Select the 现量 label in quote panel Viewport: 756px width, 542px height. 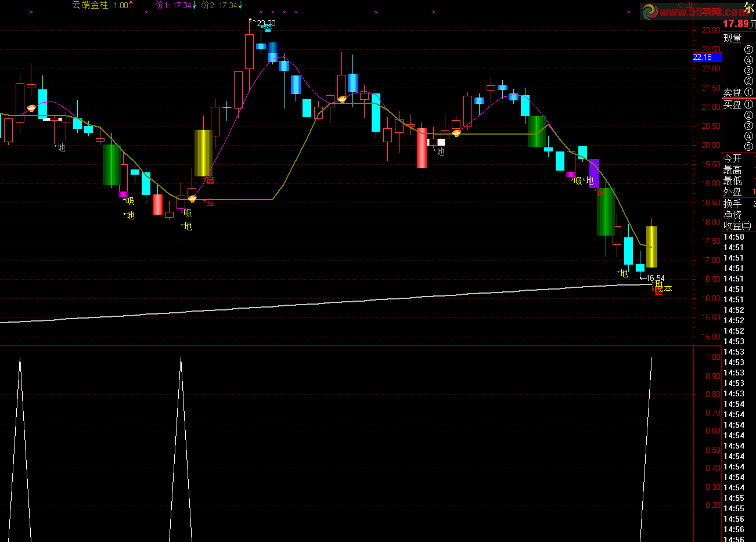point(732,38)
